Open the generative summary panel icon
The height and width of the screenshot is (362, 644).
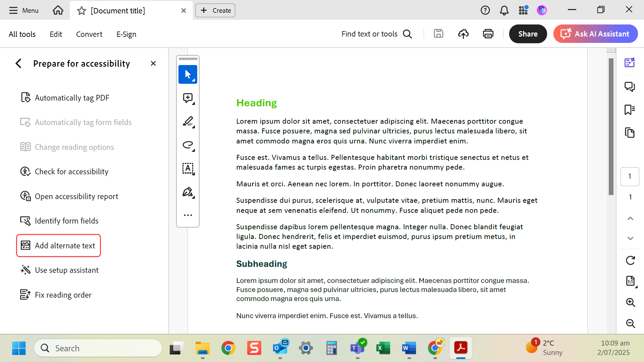[x=630, y=63]
